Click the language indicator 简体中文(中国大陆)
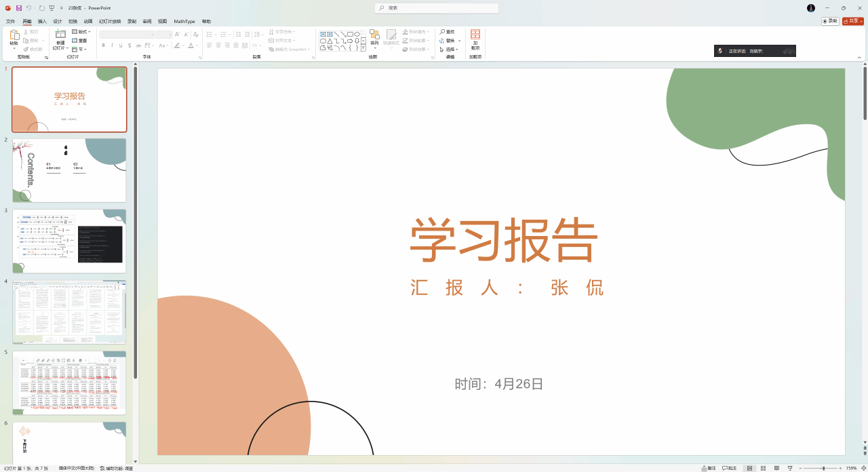Screen dimensions: 868x472 (77, 468)
